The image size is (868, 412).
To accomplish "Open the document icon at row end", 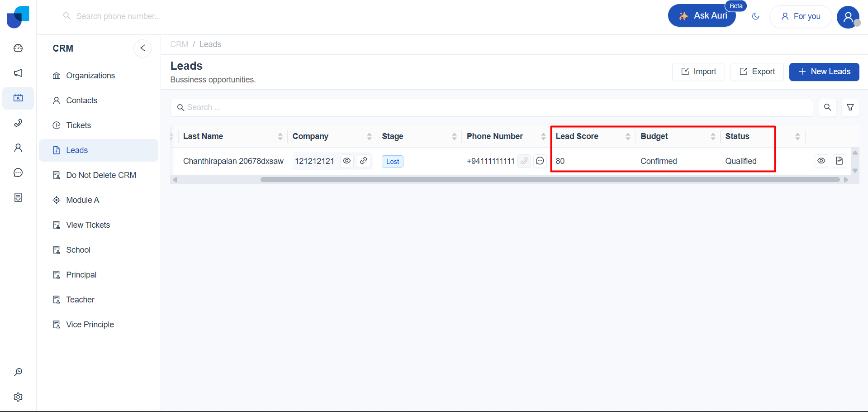I will 839,161.
